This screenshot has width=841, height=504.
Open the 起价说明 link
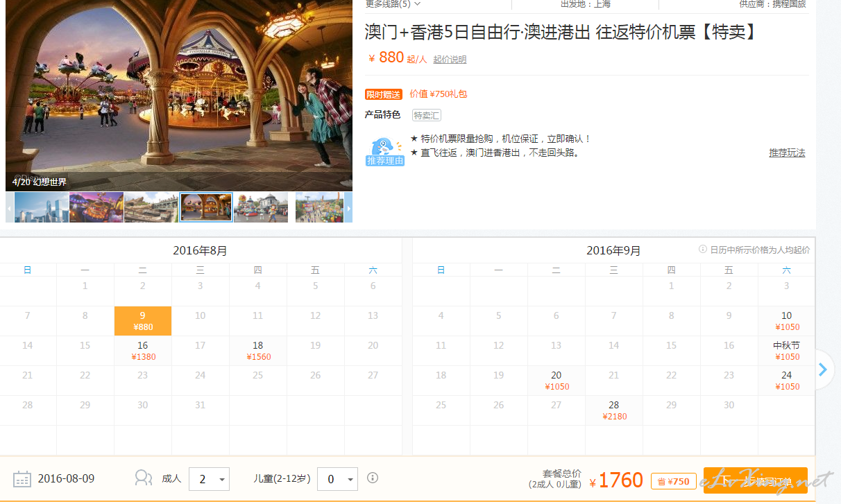(450, 60)
